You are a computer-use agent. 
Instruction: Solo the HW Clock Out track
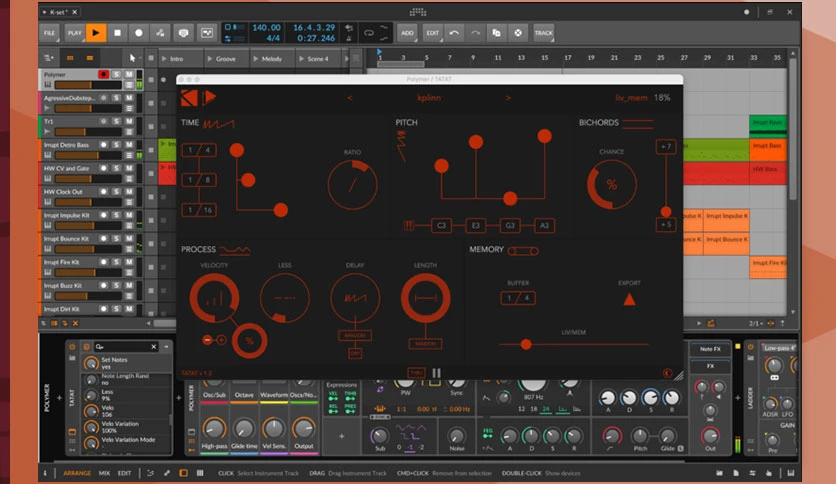click(x=116, y=191)
